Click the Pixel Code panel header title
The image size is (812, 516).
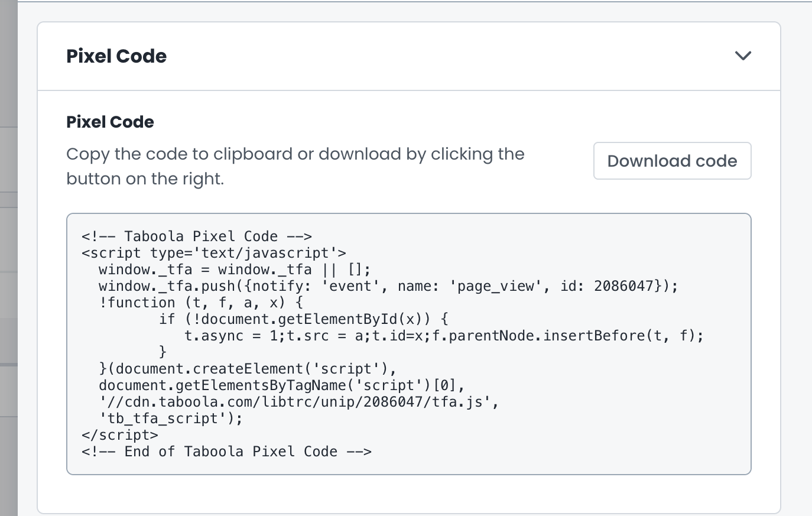116,56
